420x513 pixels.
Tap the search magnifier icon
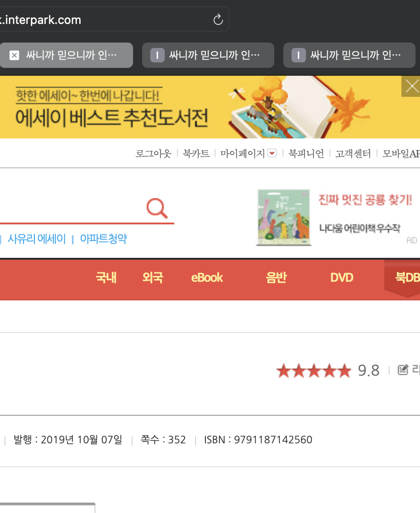click(x=156, y=208)
